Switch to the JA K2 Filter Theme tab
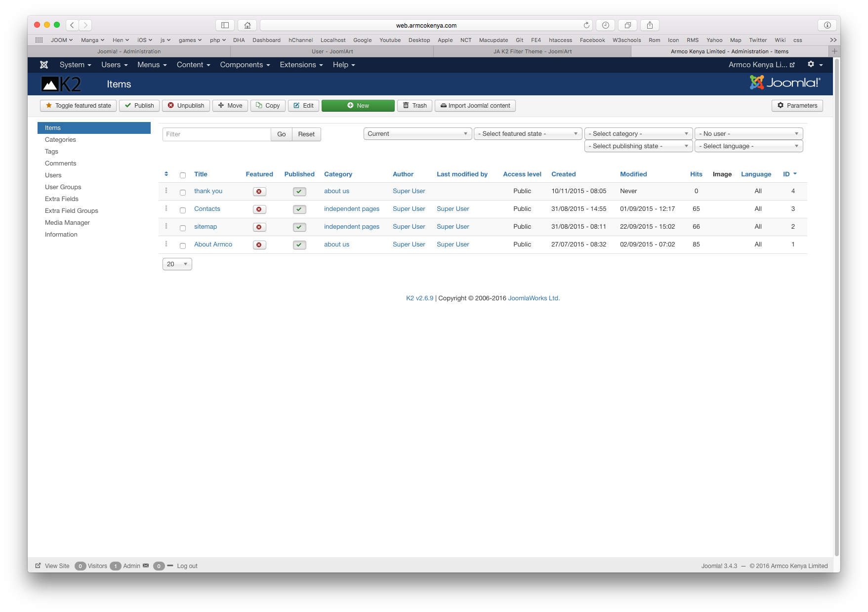Screen dimensions: 868x612 tap(532, 51)
